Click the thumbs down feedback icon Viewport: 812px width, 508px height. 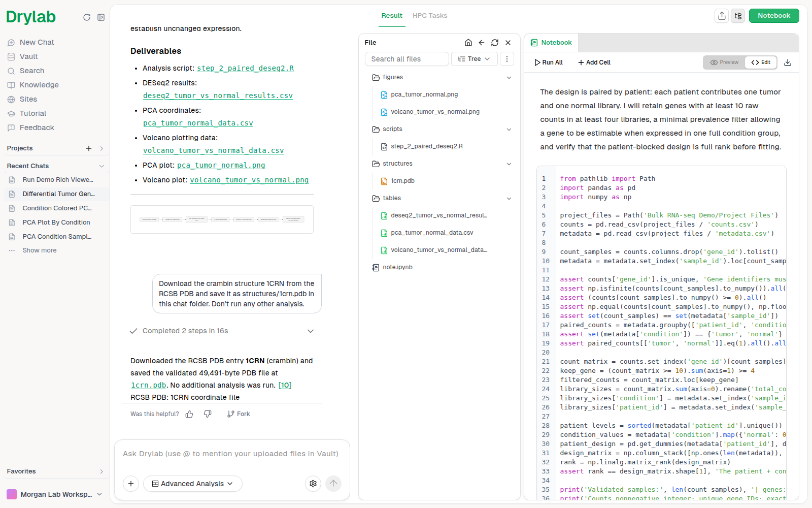[x=208, y=414]
